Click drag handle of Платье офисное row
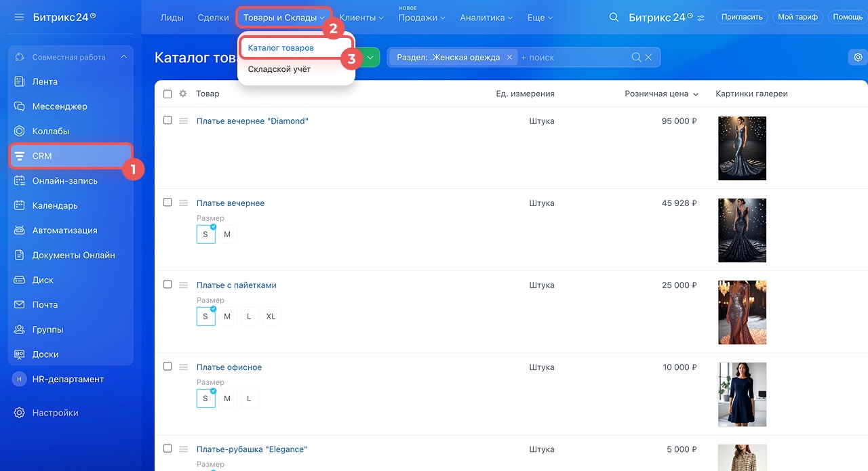 [x=183, y=367]
